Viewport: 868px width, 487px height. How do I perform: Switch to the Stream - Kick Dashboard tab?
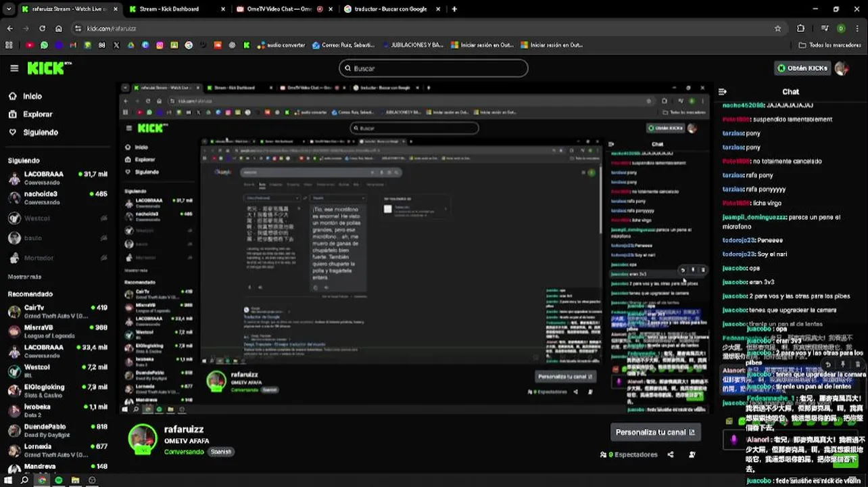(x=177, y=9)
